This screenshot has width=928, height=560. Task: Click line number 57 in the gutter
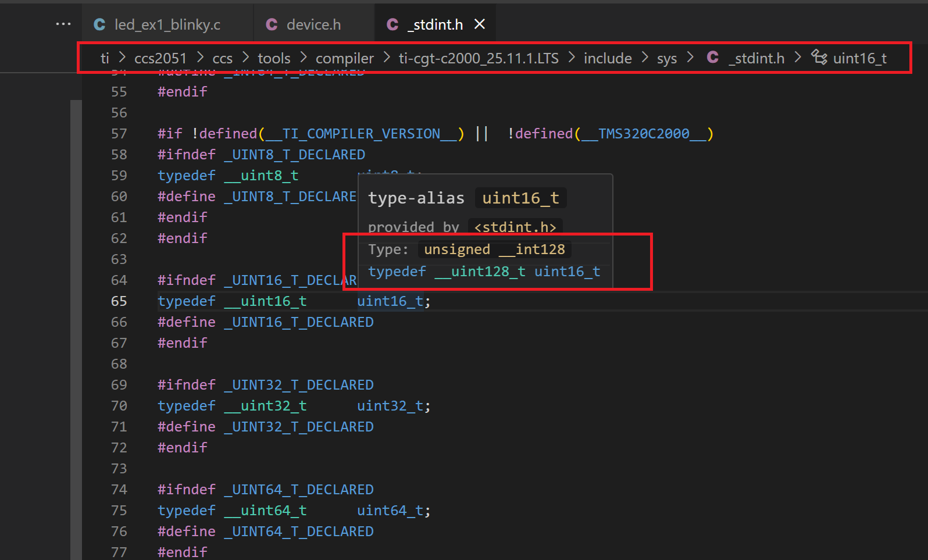(119, 134)
